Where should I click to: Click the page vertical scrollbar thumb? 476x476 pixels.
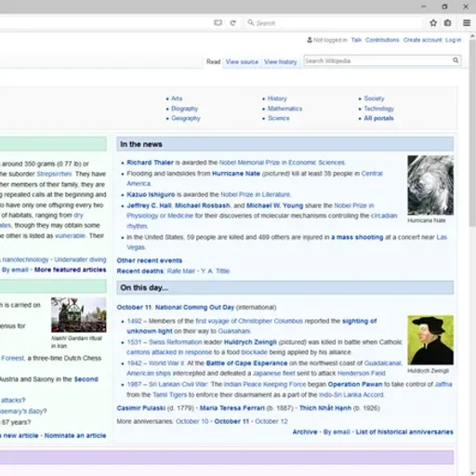[x=472, y=133]
